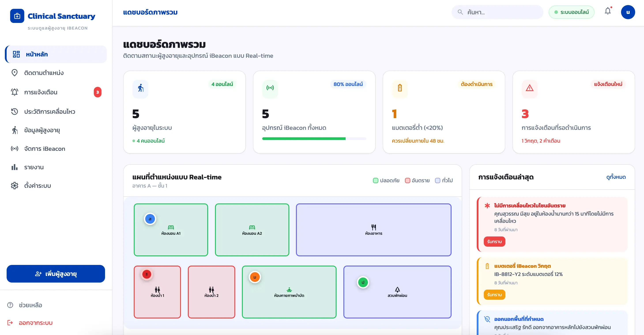The width and height of the screenshot is (644, 335).
Task: Click the location-off icon on ออกนอกพื้นที่ที่กำหนด alert
Action: 487,319
